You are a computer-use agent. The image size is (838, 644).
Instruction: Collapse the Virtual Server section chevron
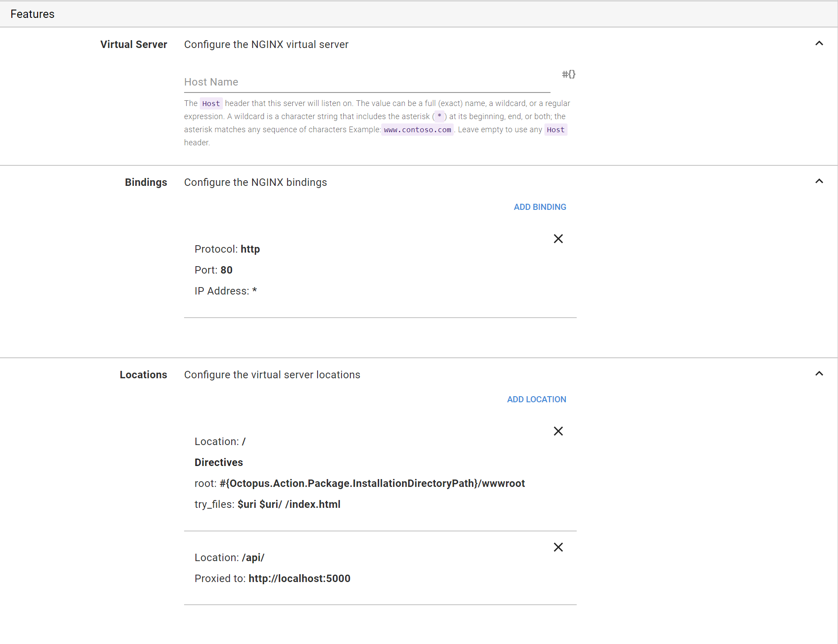click(x=819, y=43)
